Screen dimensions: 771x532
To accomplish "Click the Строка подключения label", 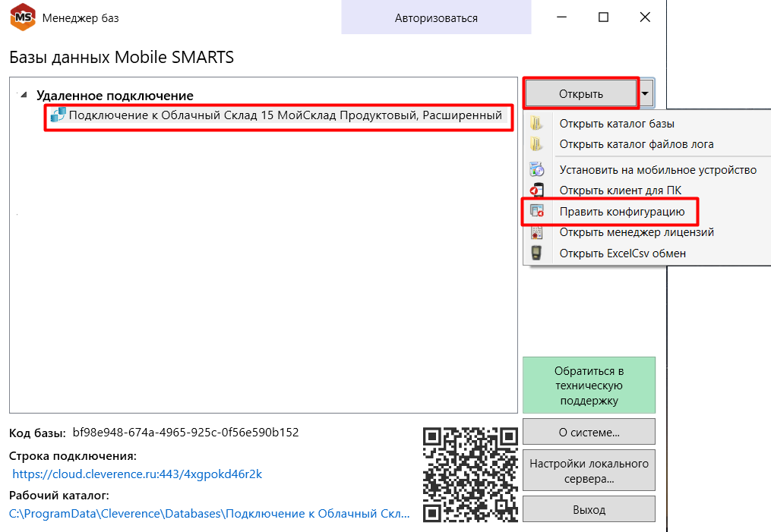I will point(73,456).
